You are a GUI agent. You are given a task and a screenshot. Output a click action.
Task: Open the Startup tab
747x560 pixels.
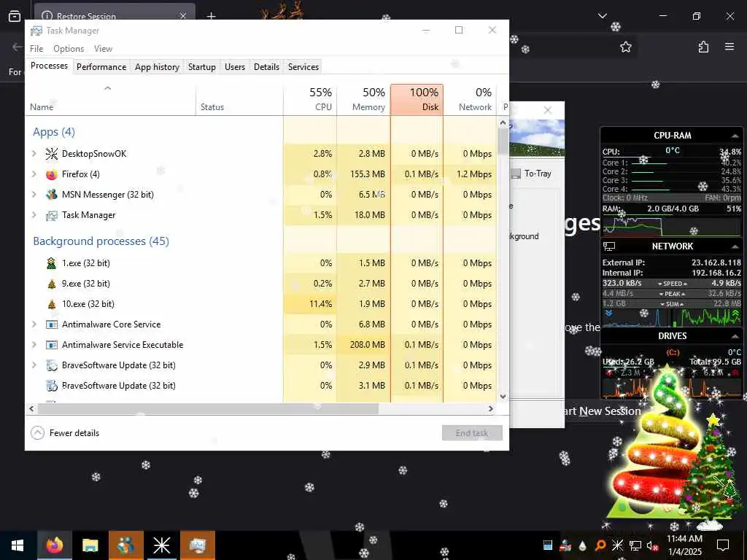point(201,66)
